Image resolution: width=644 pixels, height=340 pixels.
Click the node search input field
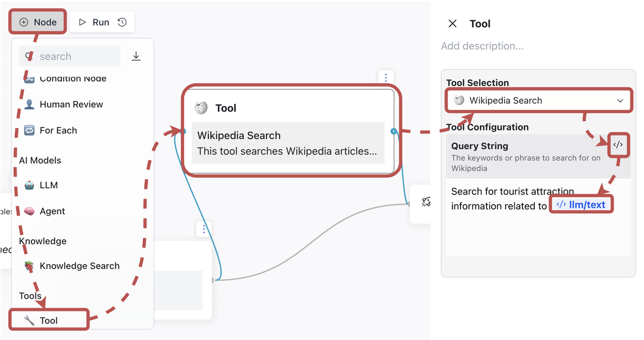[75, 56]
